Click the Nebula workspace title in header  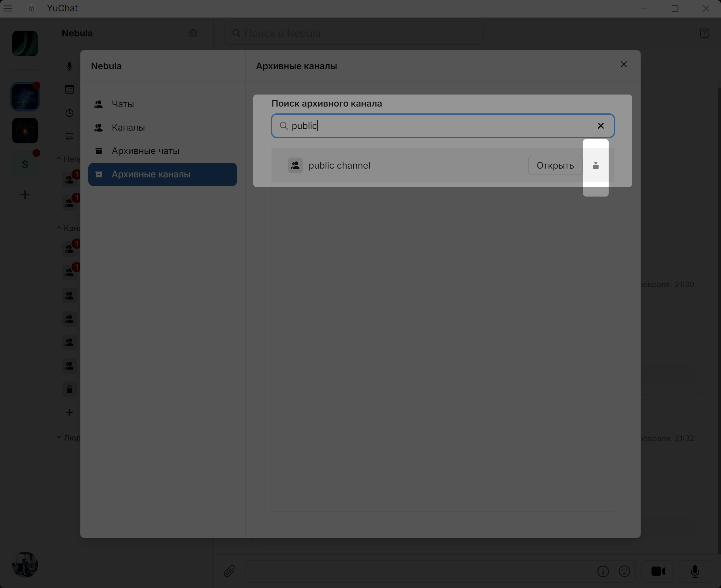coord(77,33)
